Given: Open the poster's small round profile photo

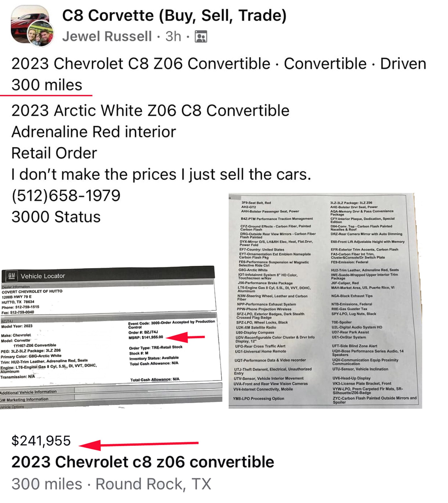Looking at the screenshot, I should (41, 34).
